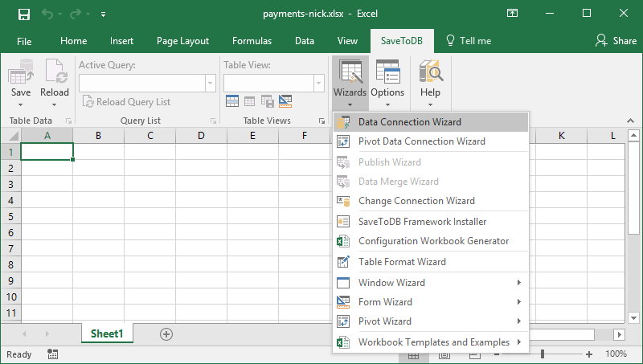The image size is (643, 364).
Task: Select the SaveToDB ribbon tab
Action: pos(401,41)
